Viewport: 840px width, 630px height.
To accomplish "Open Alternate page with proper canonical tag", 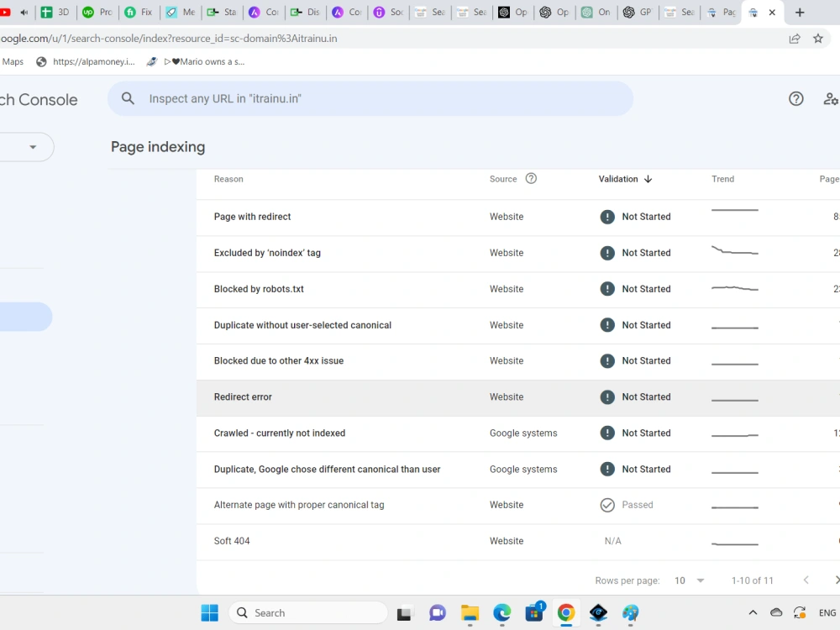I will pyautogui.click(x=518, y=505).
